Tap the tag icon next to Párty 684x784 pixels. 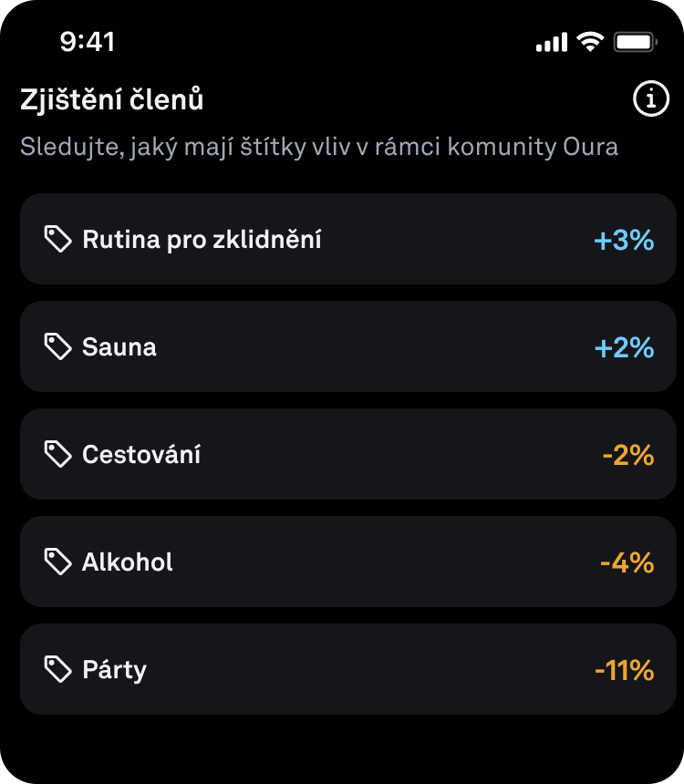tap(58, 669)
